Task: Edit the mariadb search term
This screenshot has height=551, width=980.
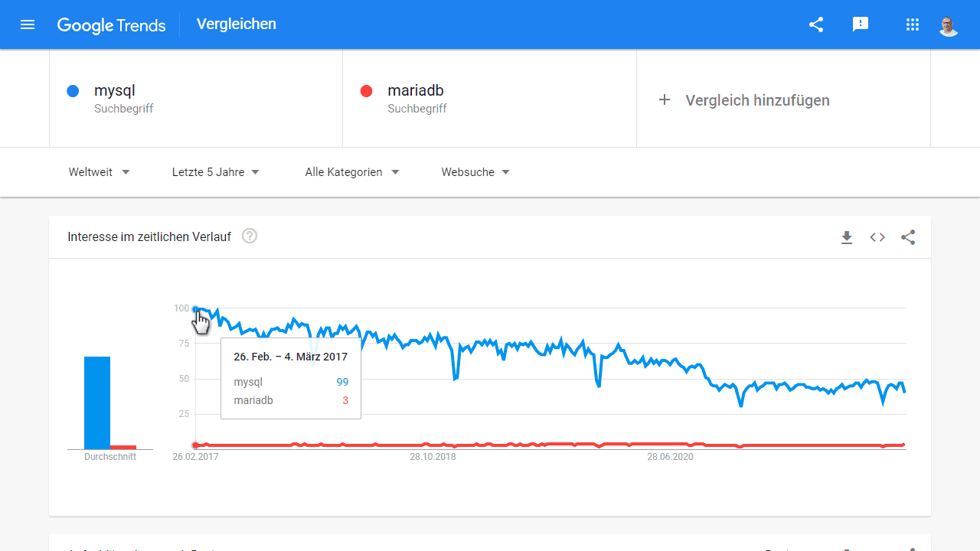Action: [x=416, y=91]
